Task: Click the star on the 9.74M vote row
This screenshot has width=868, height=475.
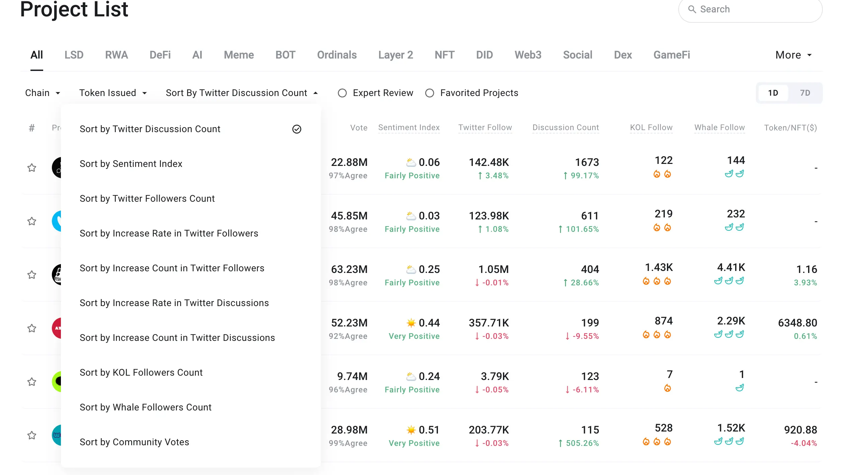Action: [32, 382]
